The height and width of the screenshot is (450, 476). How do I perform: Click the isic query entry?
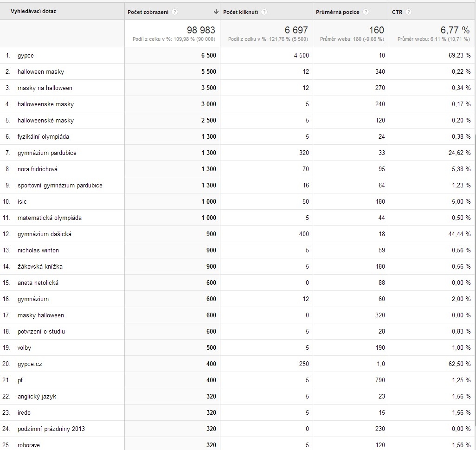[x=22, y=202]
